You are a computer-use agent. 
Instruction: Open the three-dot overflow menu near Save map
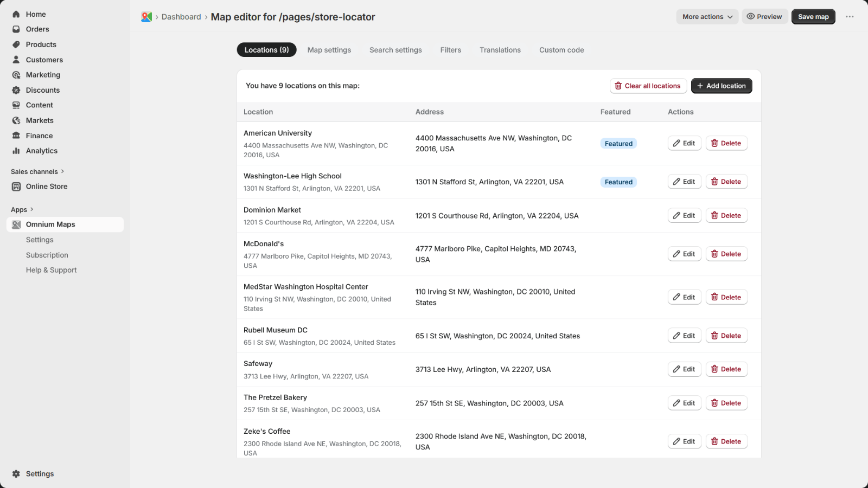[x=850, y=16]
